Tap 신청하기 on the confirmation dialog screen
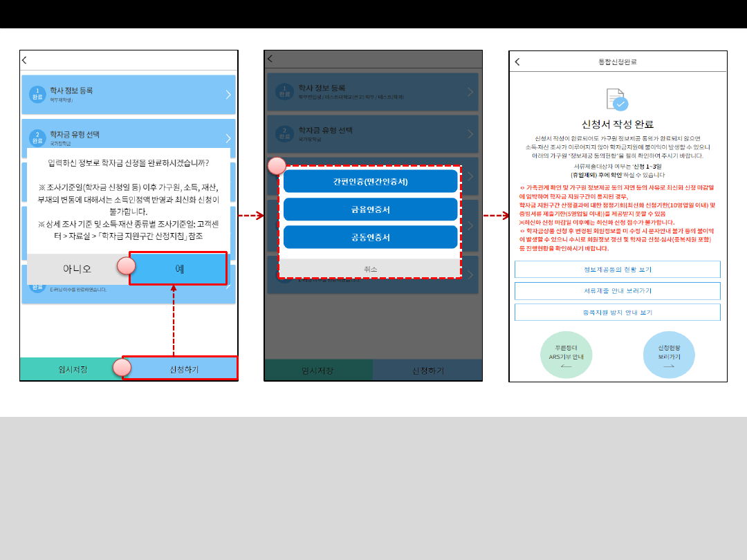This screenshot has width=747, height=560. 180,368
